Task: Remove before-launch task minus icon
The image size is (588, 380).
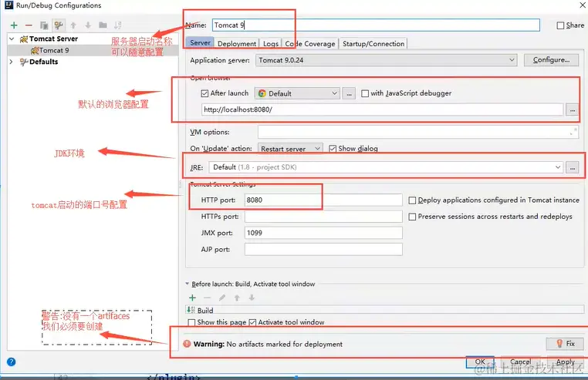Action: pyautogui.click(x=207, y=298)
